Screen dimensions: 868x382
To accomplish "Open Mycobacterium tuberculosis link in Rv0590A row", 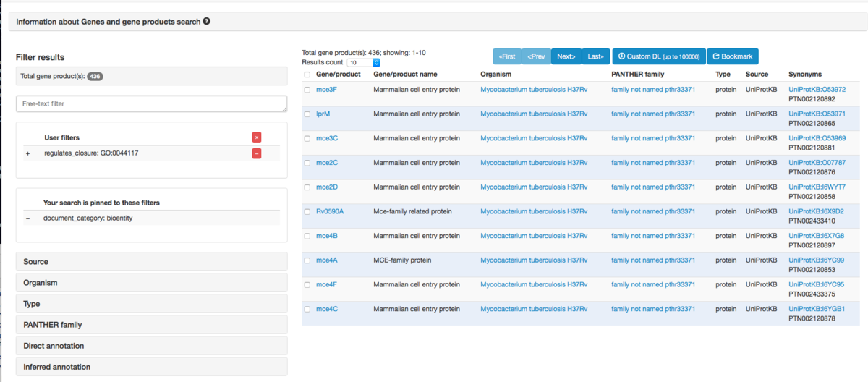I will coord(534,211).
